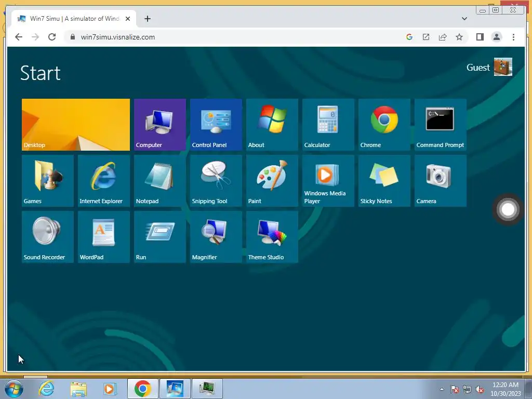The image size is (532, 399).
Task: Show hidden system tray icons
Action: click(442, 389)
